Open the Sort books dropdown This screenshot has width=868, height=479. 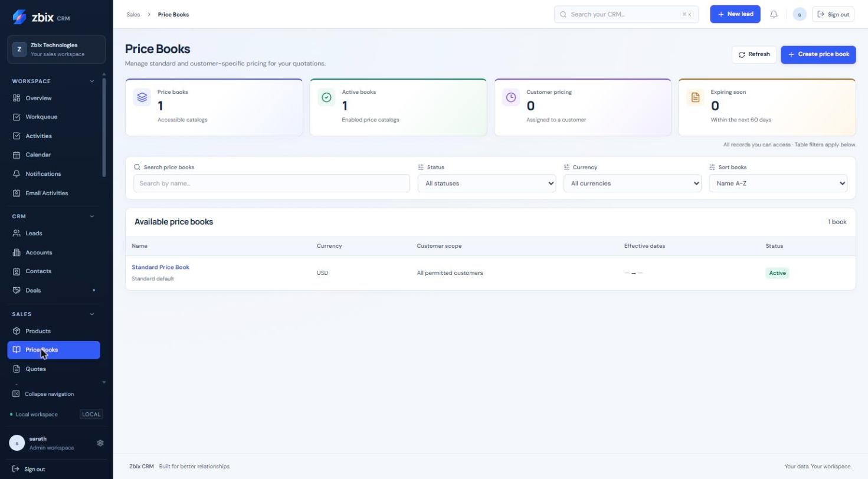pyautogui.click(x=778, y=183)
